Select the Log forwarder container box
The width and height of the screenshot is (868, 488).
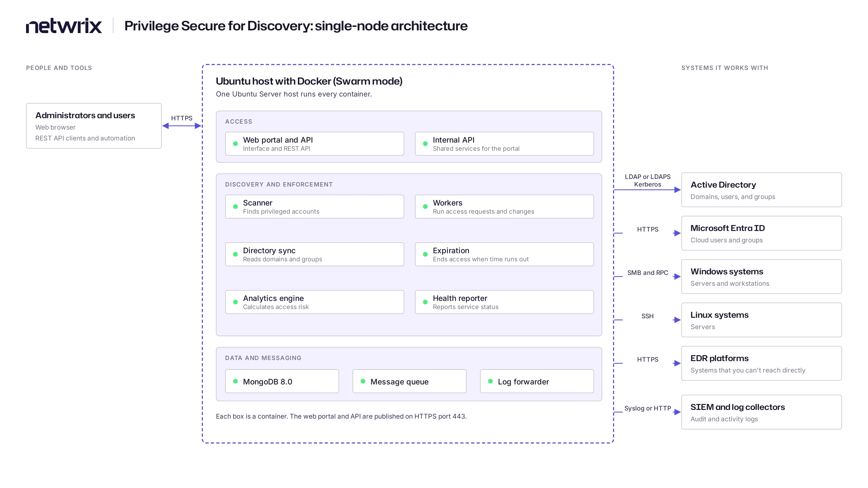[x=537, y=381]
